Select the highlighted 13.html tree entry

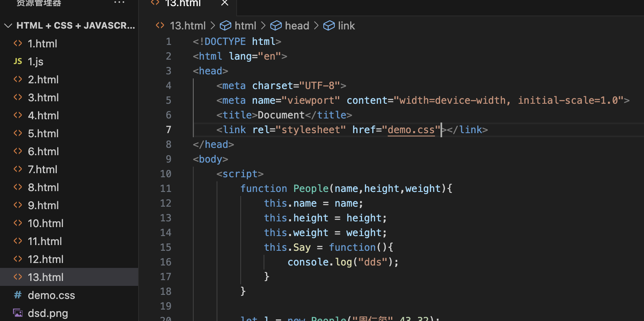[69, 277]
